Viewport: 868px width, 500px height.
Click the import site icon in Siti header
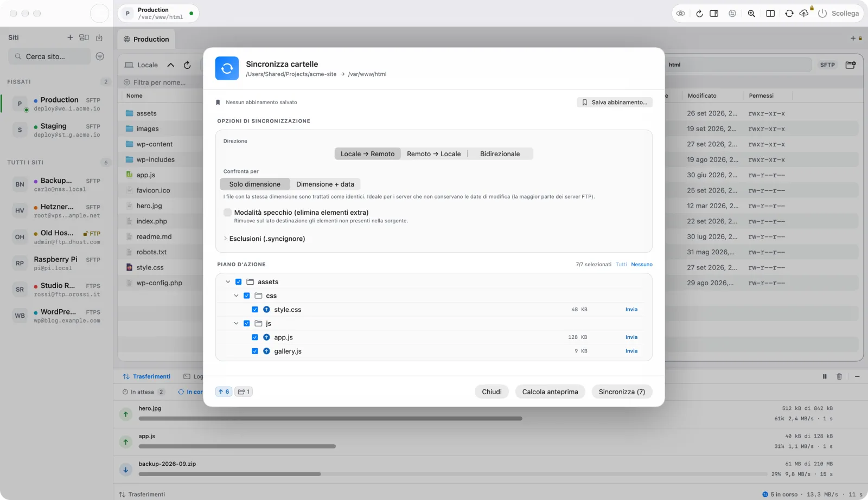99,37
